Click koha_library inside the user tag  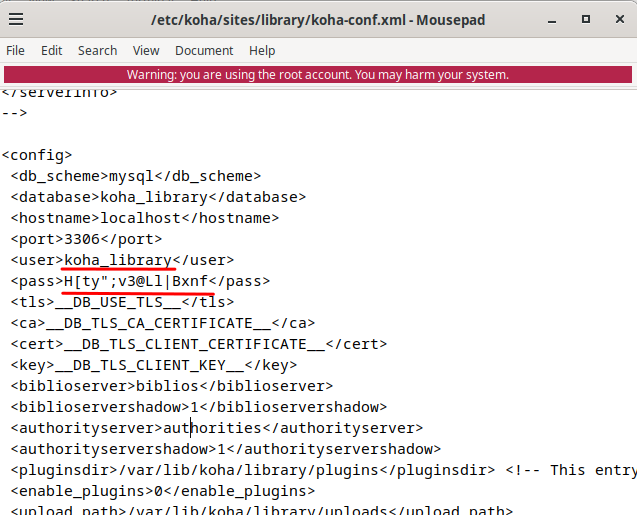(118, 260)
